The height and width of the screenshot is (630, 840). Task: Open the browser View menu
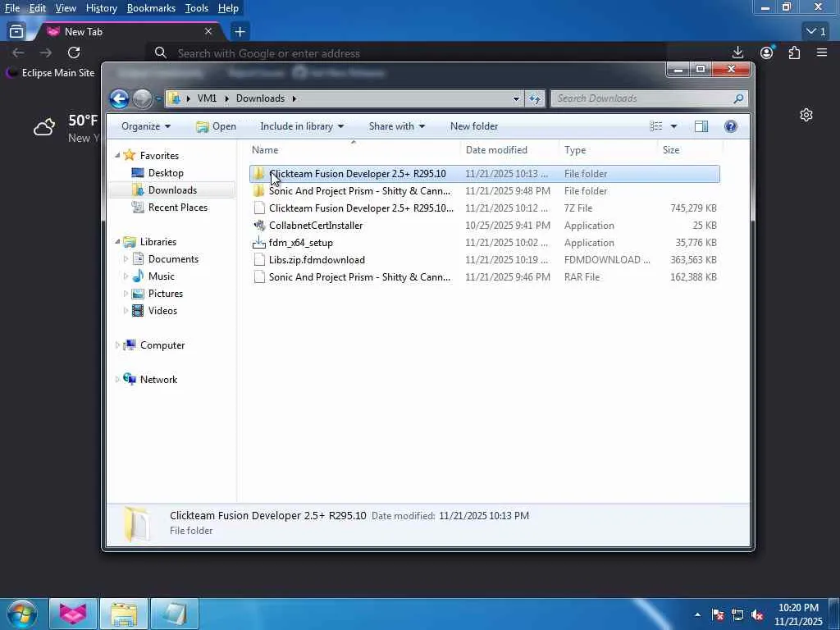pos(66,8)
